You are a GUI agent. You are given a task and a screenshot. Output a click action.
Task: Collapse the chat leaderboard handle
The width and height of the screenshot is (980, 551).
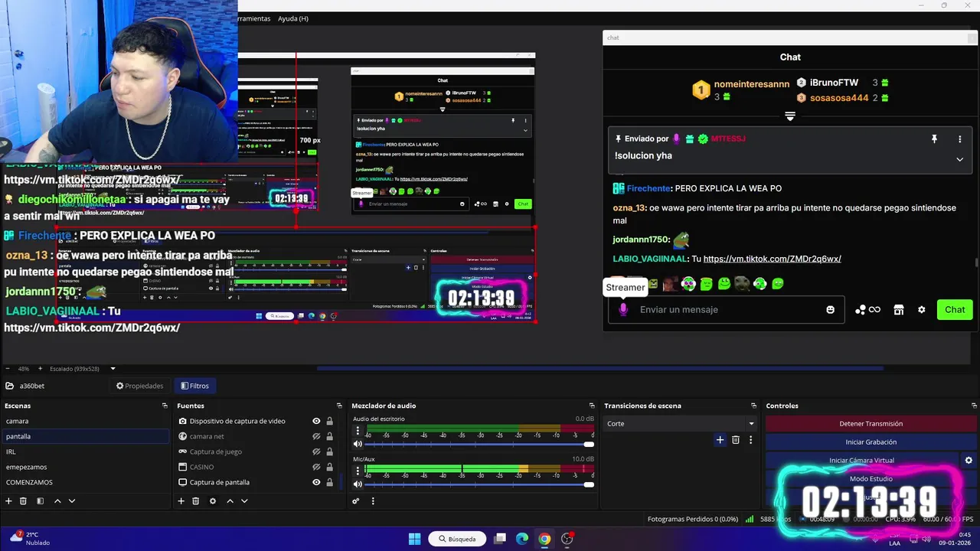pos(790,116)
